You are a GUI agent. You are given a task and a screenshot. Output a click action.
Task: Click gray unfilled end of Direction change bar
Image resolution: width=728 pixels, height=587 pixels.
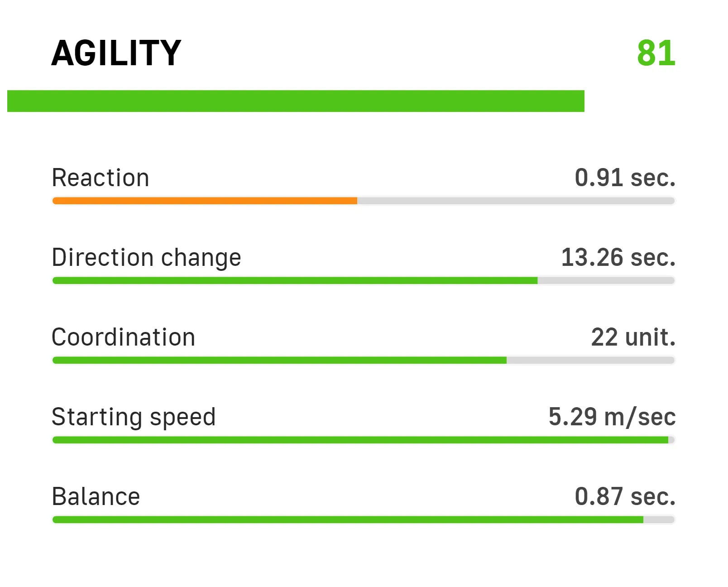pyautogui.click(x=606, y=280)
